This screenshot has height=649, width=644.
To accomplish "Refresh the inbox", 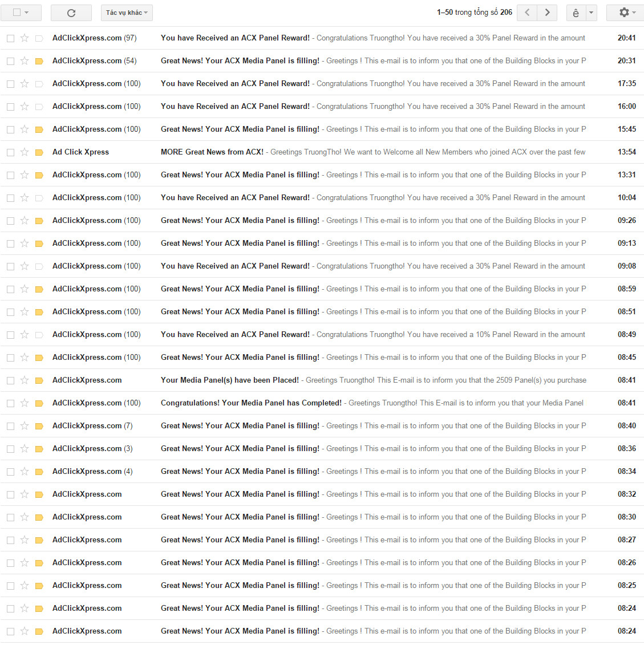I will point(71,13).
